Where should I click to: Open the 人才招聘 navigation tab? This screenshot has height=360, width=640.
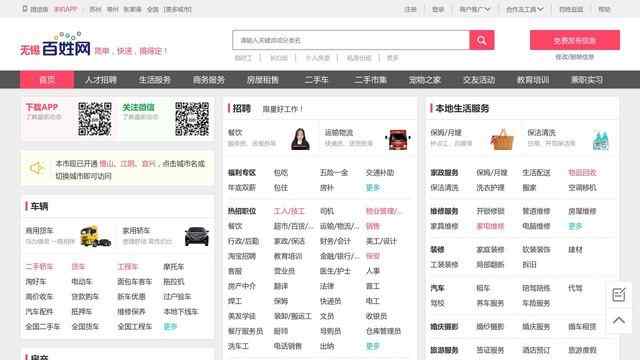point(101,80)
